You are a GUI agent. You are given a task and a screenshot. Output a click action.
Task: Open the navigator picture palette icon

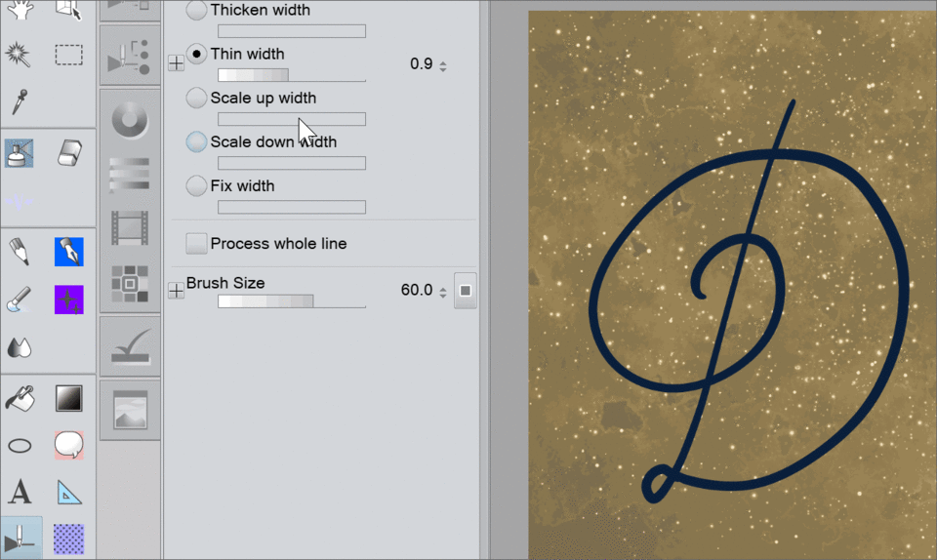[x=130, y=410]
